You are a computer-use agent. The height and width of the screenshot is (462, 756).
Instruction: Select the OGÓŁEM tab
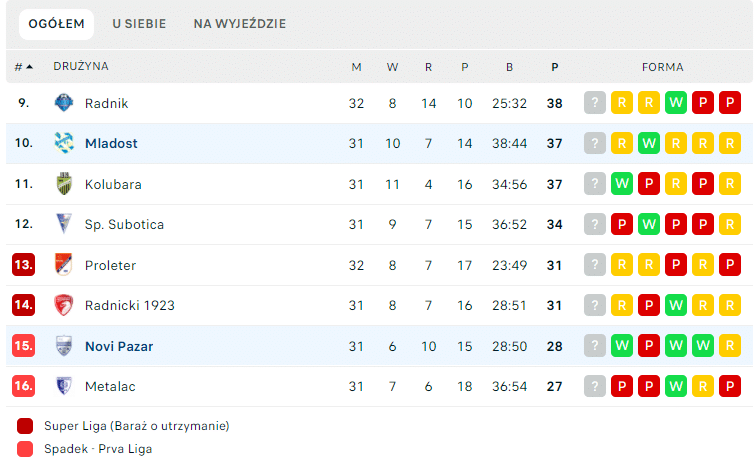point(56,24)
